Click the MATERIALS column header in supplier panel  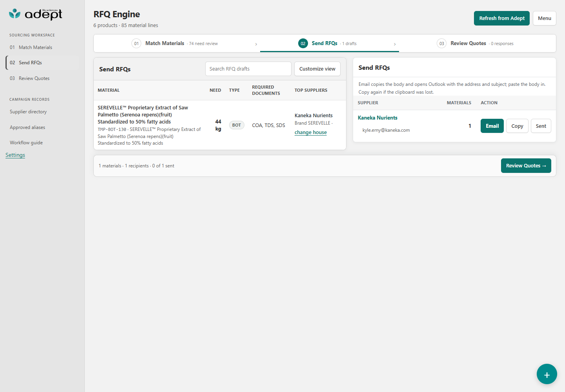pyautogui.click(x=459, y=103)
